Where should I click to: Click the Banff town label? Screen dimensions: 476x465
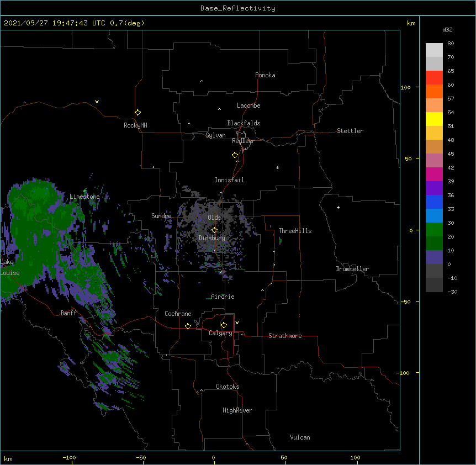[x=68, y=313]
